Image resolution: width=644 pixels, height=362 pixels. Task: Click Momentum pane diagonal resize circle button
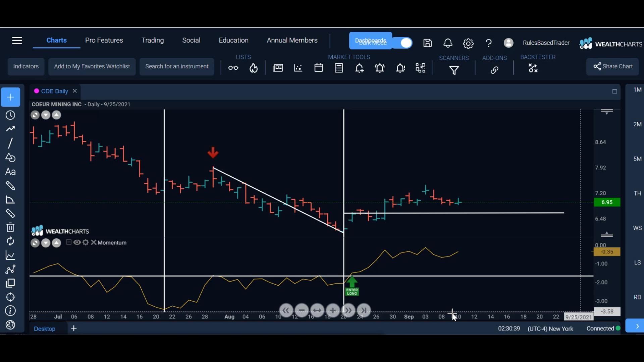(35, 243)
